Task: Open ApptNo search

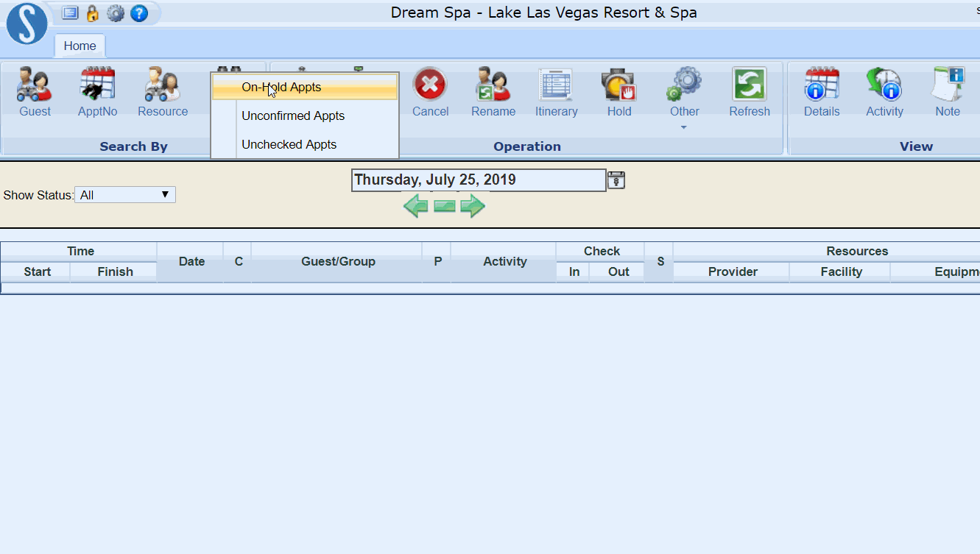Action: tap(97, 90)
